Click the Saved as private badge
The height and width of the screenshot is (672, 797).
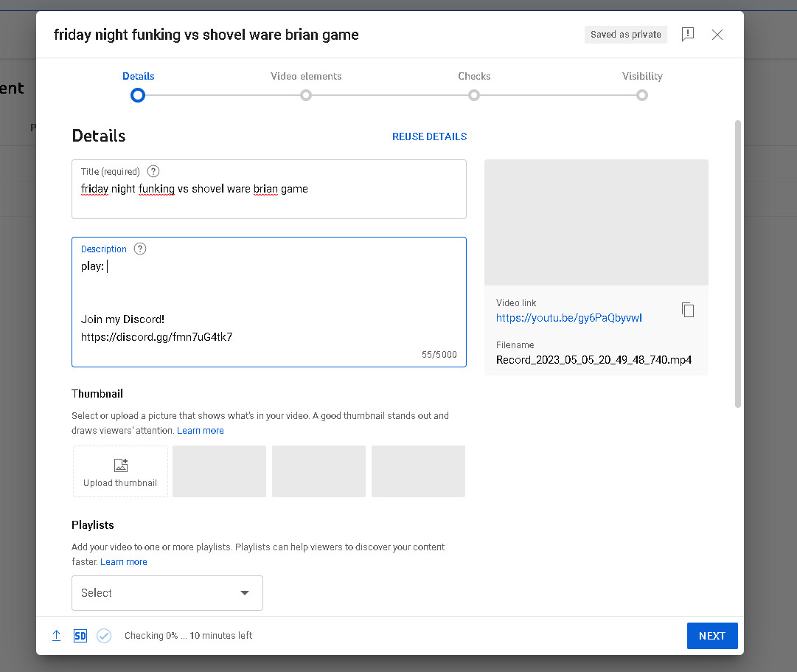pyautogui.click(x=626, y=35)
